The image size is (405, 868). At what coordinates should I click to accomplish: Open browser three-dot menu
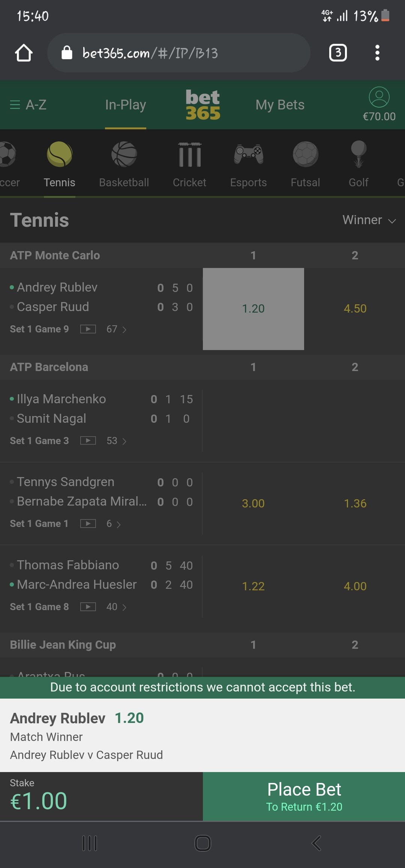pyautogui.click(x=377, y=53)
